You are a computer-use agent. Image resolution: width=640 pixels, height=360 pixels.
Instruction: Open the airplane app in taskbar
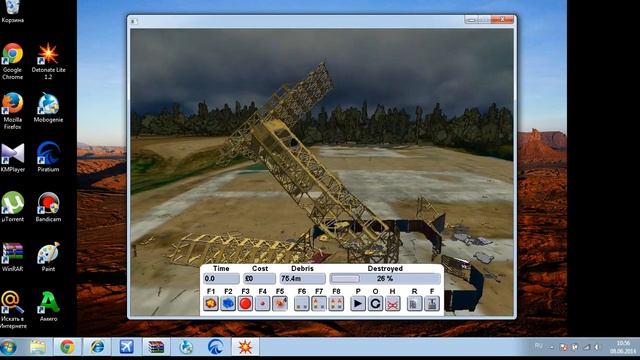coord(127,347)
